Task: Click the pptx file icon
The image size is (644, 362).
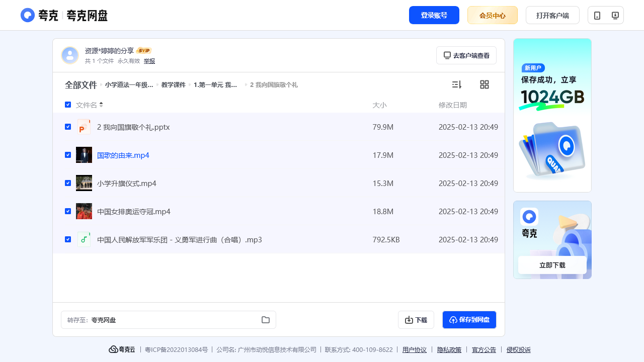Action: point(84,127)
